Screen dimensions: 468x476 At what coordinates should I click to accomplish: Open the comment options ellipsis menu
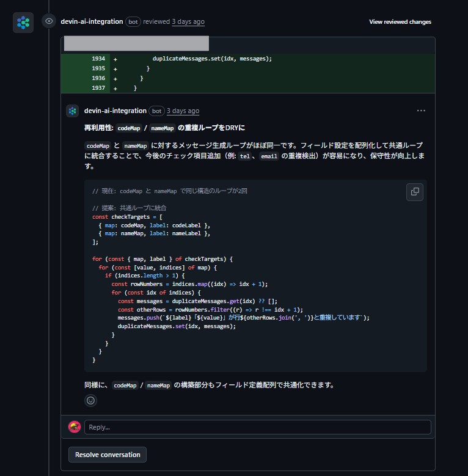point(421,111)
